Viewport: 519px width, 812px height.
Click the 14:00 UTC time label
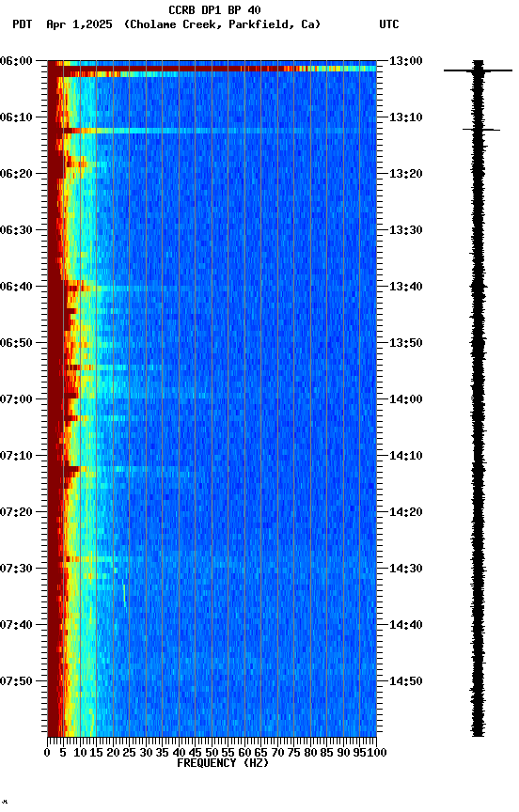[406, 399]
